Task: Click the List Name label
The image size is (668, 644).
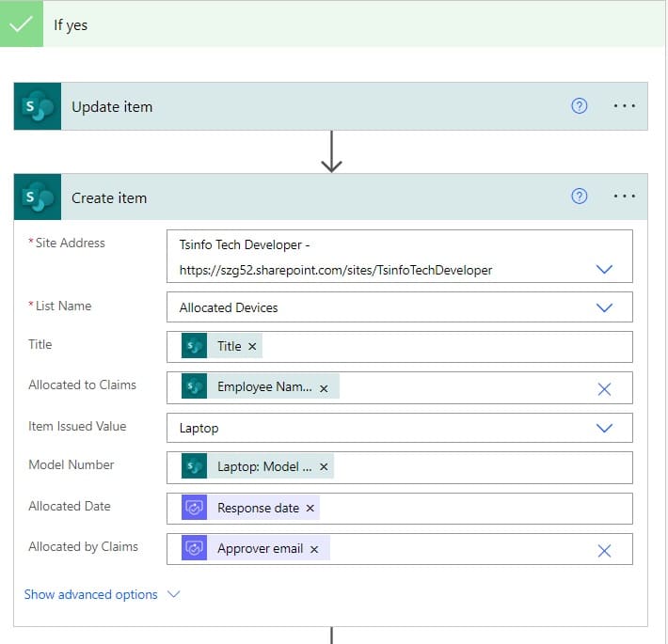Action: pos(63,306)
